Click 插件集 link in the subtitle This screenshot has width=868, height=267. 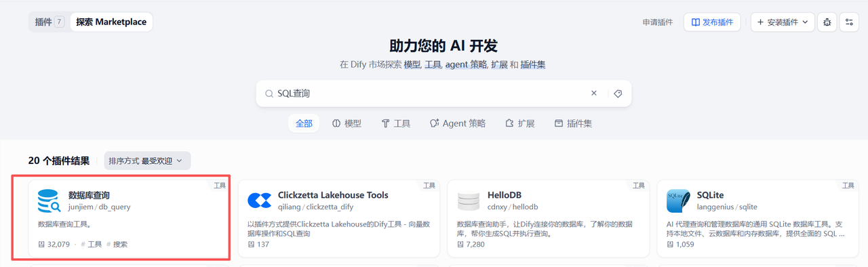pyautogui.click(x=533, y=65)
